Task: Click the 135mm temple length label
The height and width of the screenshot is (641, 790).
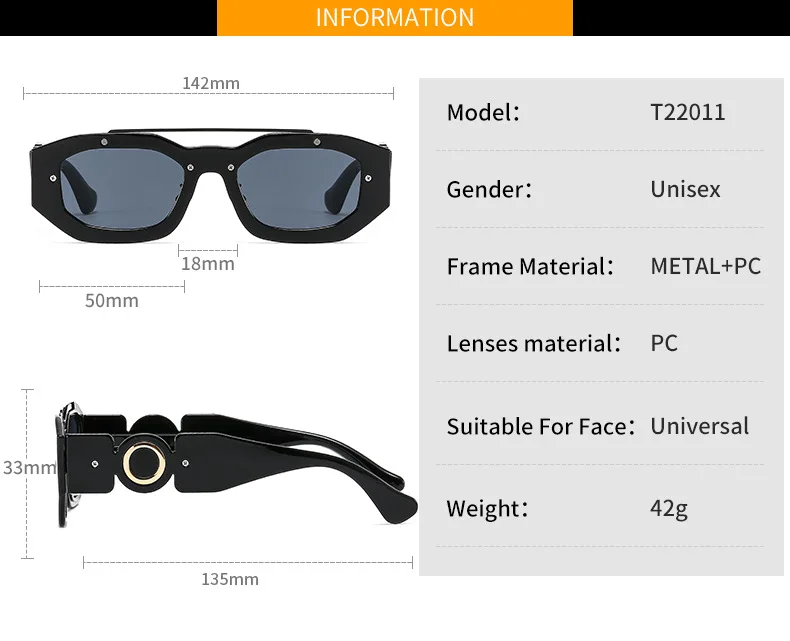Action: 230,579
